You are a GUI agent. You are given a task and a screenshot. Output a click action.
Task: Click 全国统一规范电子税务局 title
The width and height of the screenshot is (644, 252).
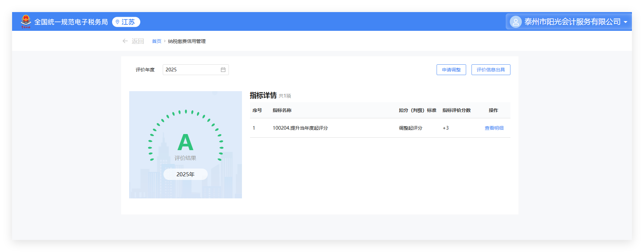pyautogui.click(x=71, y=22)
